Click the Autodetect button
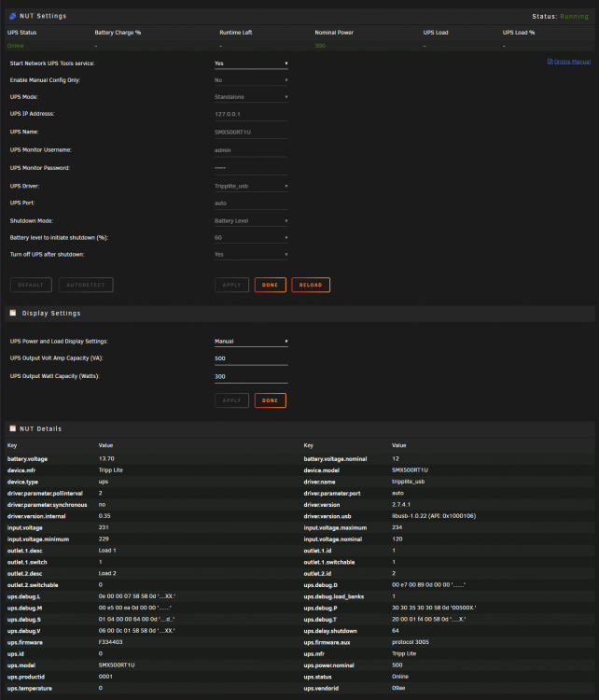This screenshot has width=599, height=700. point(86,285)
